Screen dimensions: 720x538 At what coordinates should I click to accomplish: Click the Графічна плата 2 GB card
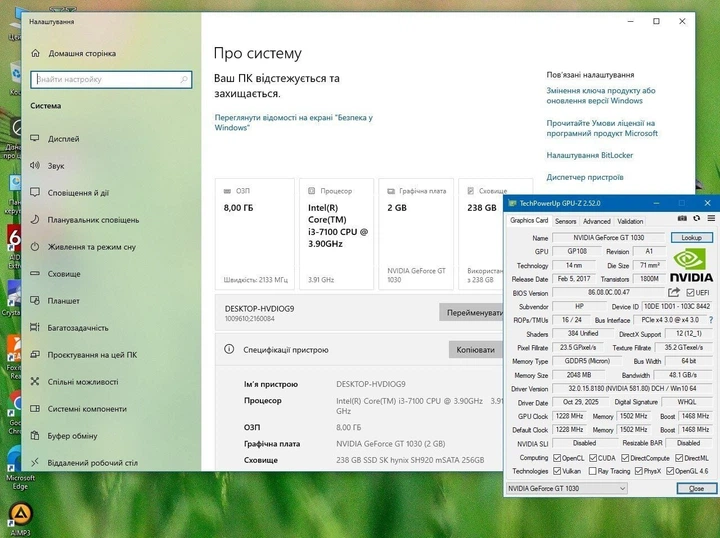tap(416, 234)
